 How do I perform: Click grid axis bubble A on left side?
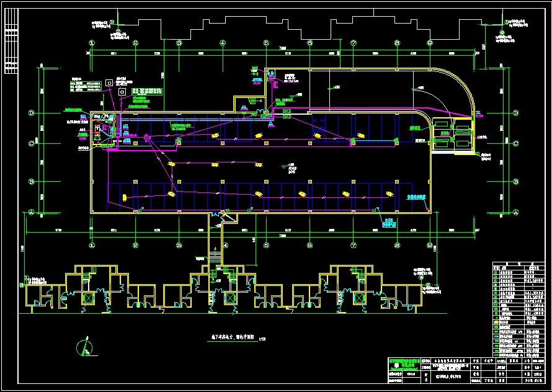pos(30,212)
